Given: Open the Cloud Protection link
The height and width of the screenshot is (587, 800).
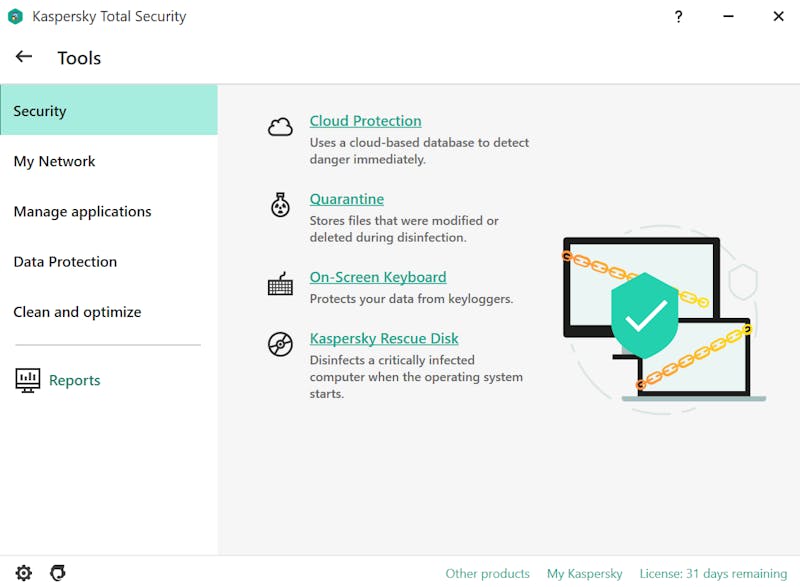Looking at the screenshot, I should tap(365, 121).
